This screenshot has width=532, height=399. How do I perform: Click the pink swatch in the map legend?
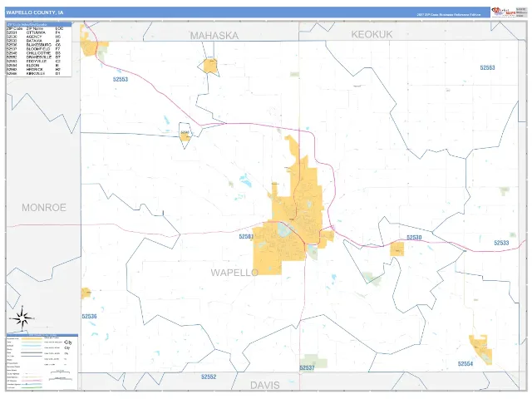(32, 381)
